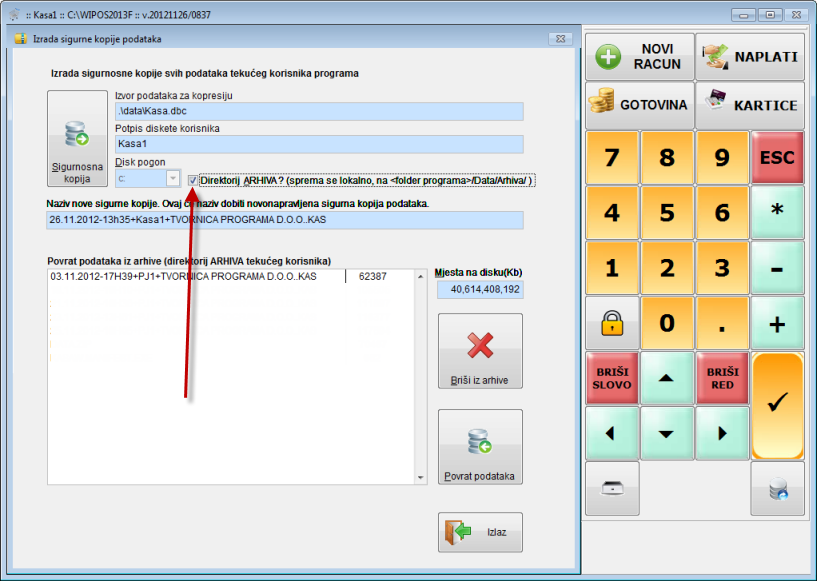Viewport: 817px width, 581px height.
Task: Click the Potpis diskete korisnika field
Action: tap(320, 144)
